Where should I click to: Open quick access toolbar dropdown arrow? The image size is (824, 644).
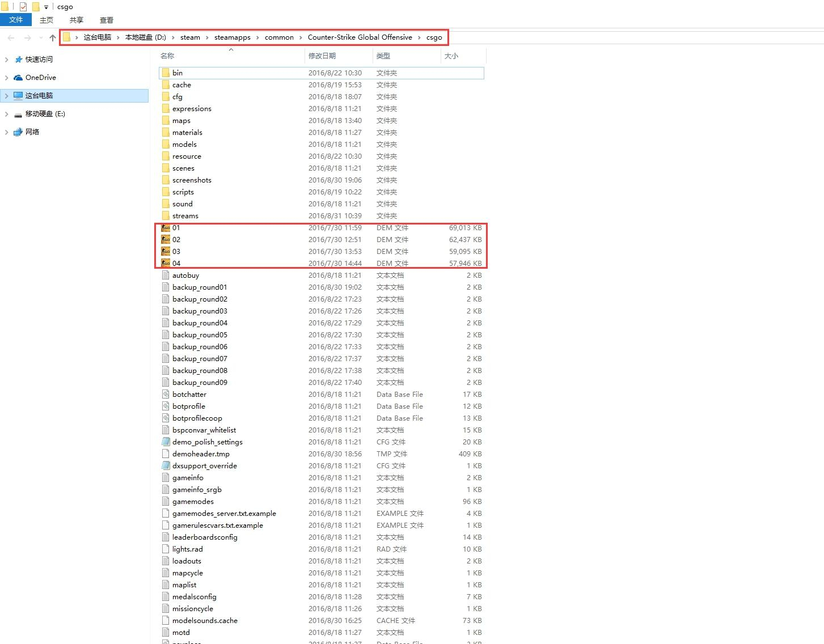coord(46,7)
